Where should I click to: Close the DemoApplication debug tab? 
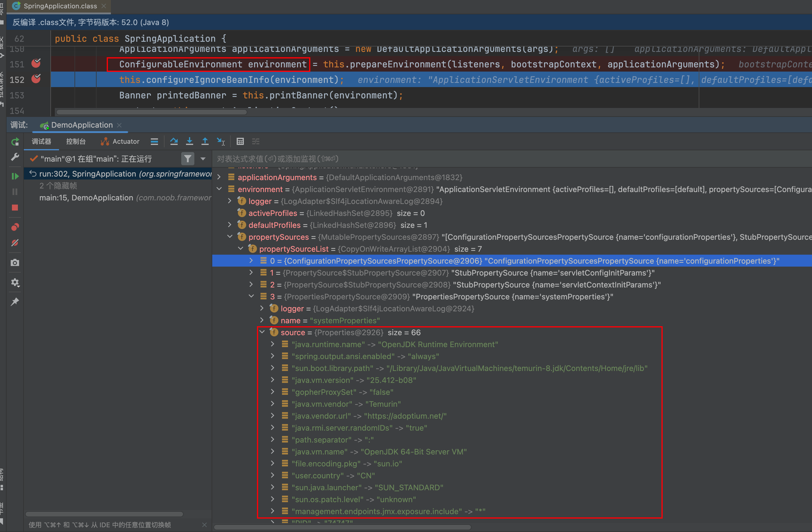click(120, 125)
